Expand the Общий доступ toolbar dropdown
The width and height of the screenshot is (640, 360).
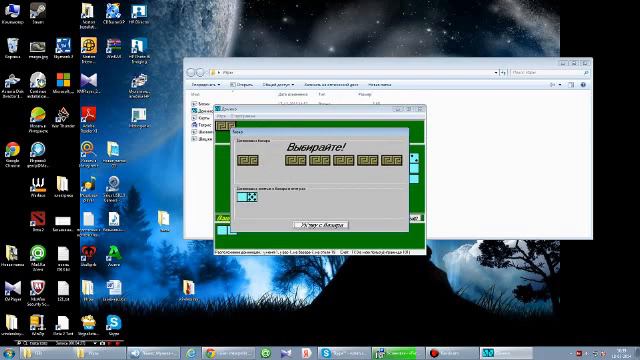278,84
